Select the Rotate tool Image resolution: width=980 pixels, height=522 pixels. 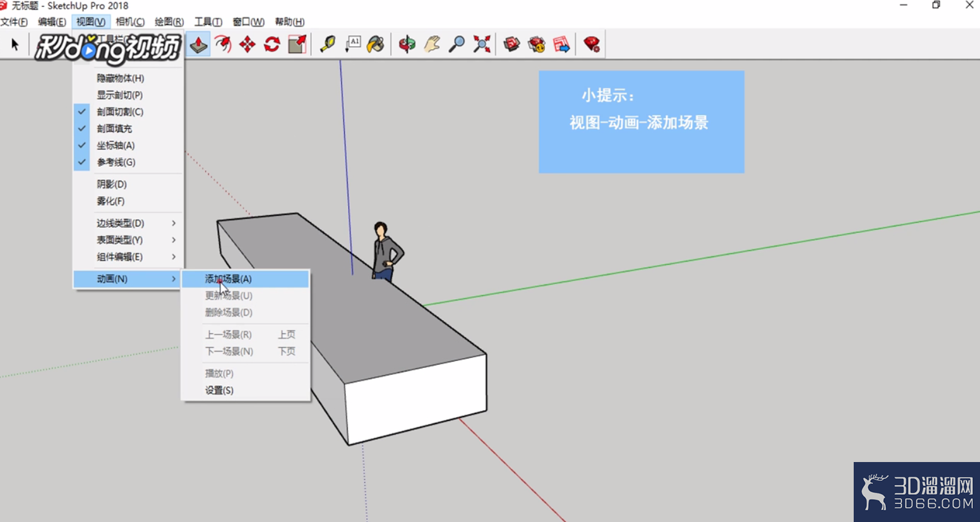(x=272, y=44)
